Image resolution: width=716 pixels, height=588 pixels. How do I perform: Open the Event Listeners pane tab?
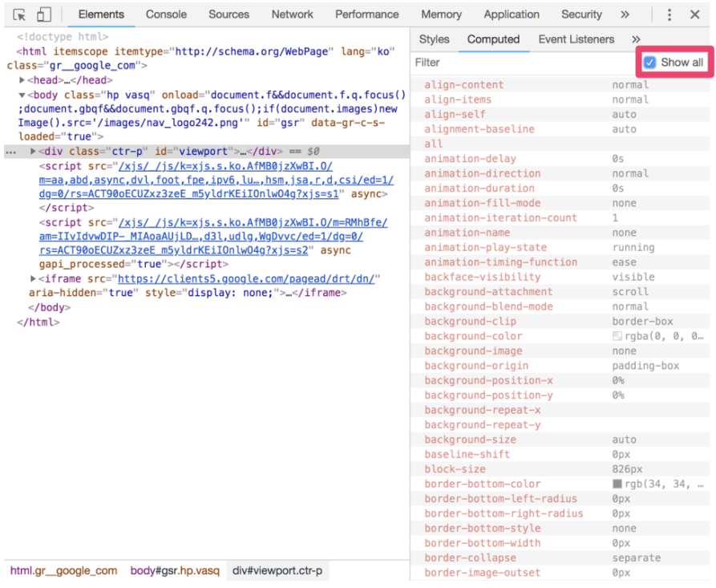coord(576,39)
